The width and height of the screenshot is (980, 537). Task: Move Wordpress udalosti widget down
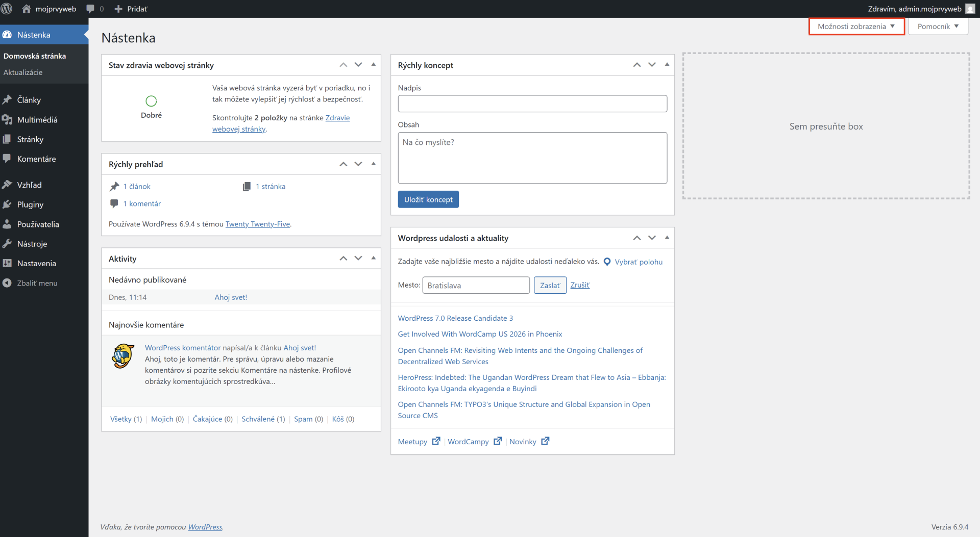[652, 238]
